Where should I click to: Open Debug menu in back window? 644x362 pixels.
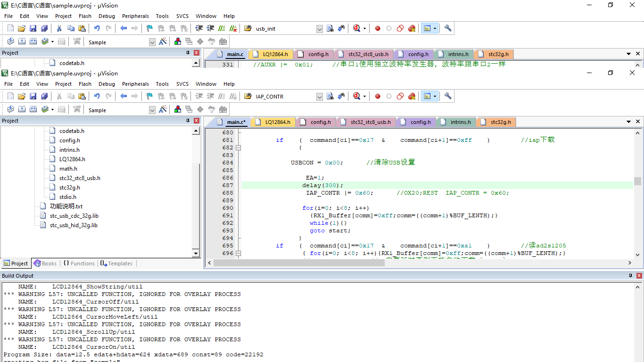click(107, 16)
